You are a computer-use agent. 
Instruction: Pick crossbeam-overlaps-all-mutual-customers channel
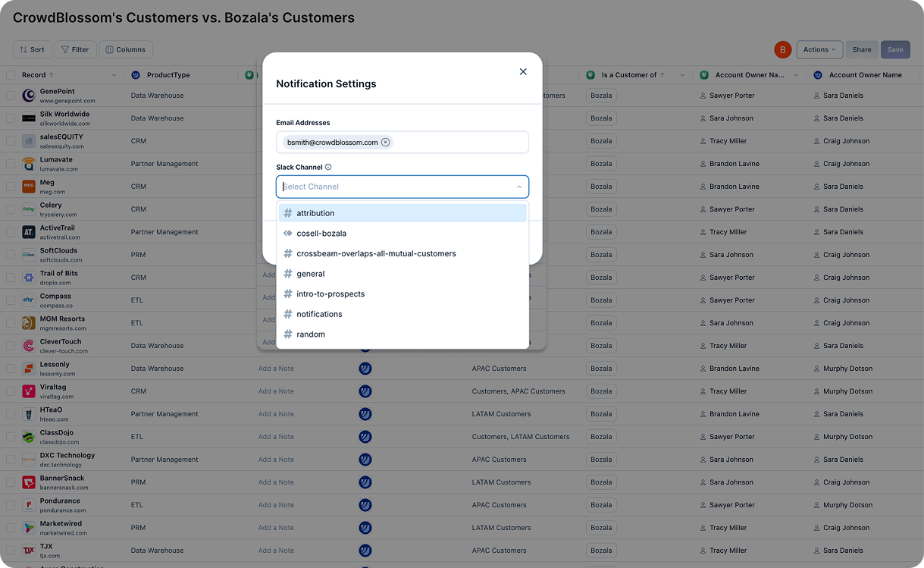click(402, 253)
